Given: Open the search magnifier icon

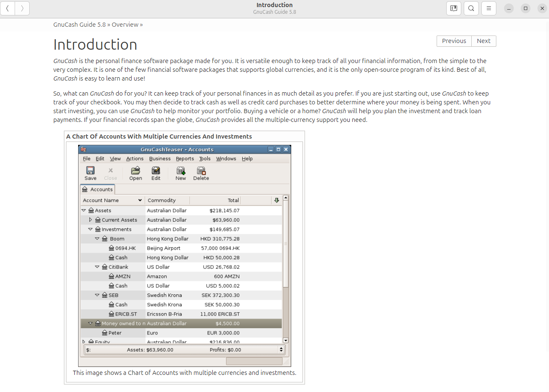Looking at the screenshot, I should (x=471, y=8).
